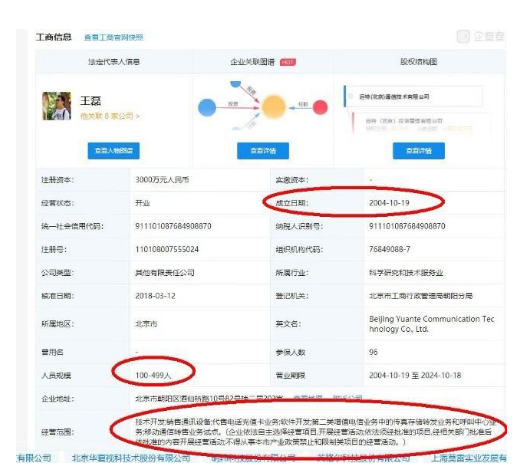Select the radio marker beside 远特(北京)通信技术有限公司
This screenshot has width=517, height=474.
click(350, 96)
